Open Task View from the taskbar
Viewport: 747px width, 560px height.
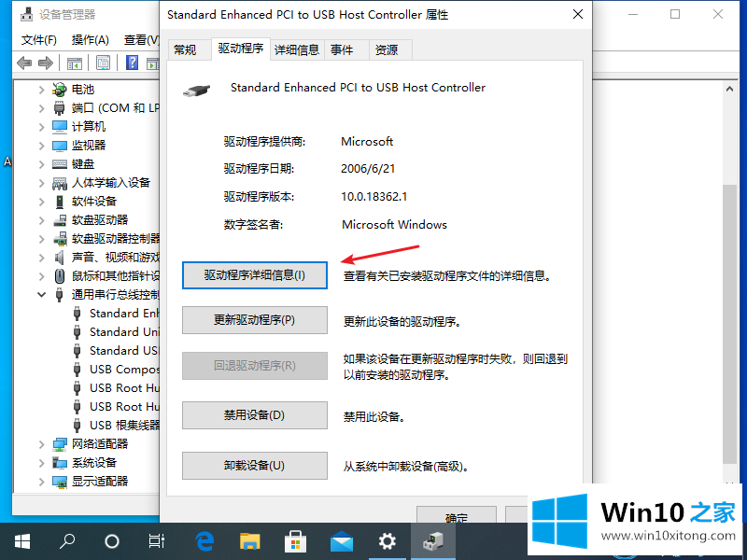[x=156, y=541]
